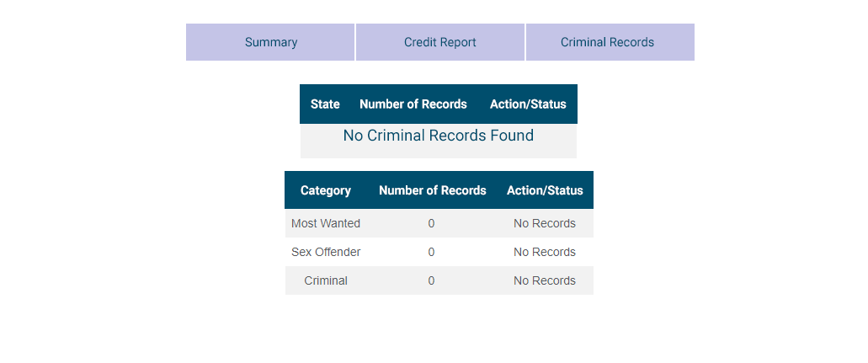
Task: Click No Records status for Most Wanted
Action: coord(545,223)
